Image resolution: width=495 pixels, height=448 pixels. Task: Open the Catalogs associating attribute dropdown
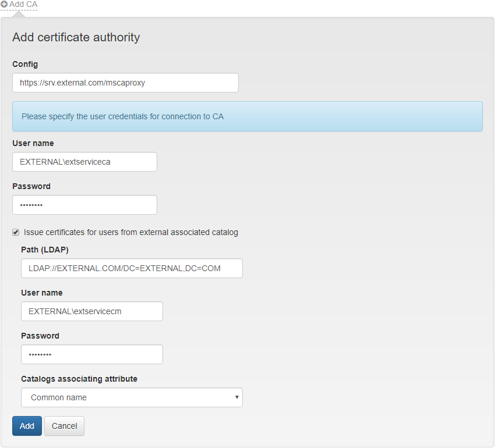[x=132, y=397]
